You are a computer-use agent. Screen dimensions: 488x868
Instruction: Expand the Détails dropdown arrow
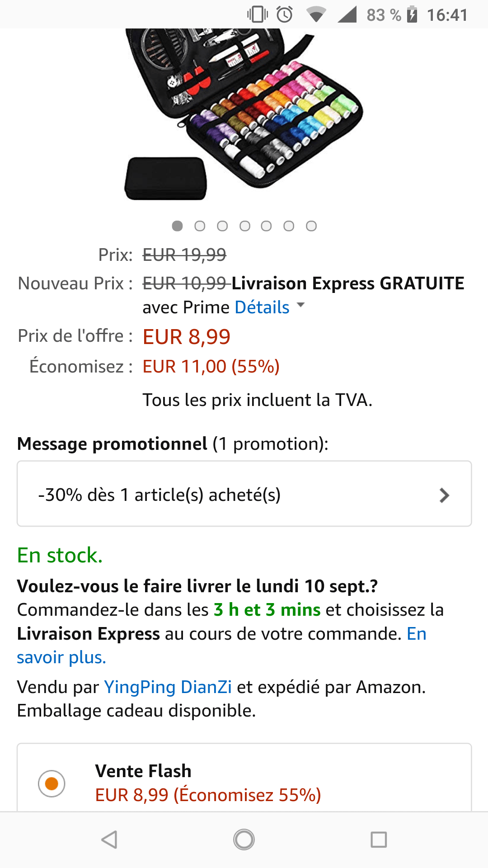click(x=300, y=305)
